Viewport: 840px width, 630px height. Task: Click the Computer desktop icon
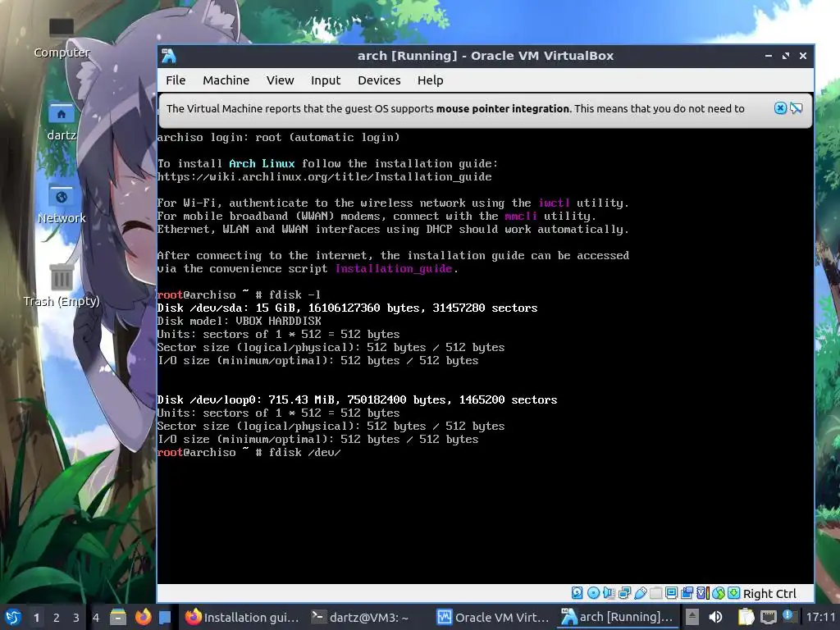point(62,38)
